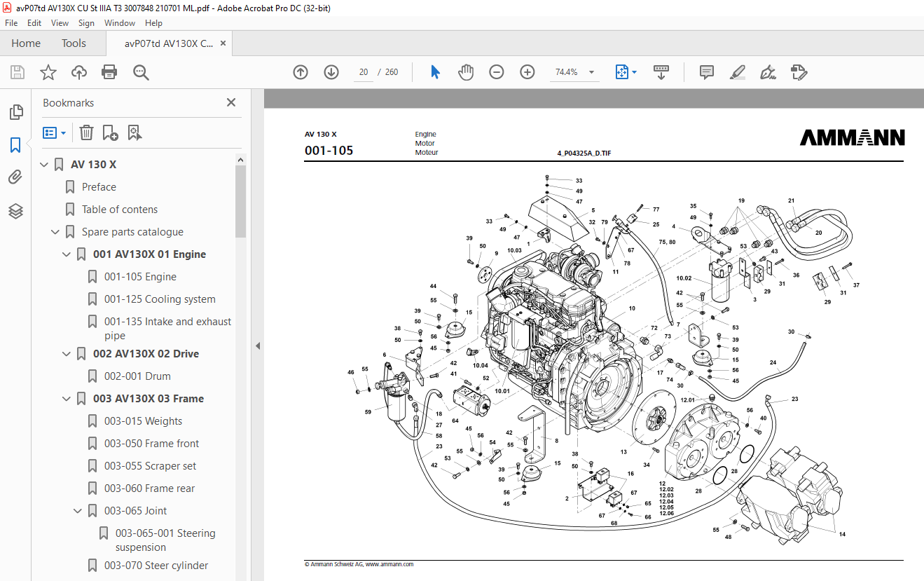
Task: Open the 003-055 Scraper set bookmark
Action: 150,466
